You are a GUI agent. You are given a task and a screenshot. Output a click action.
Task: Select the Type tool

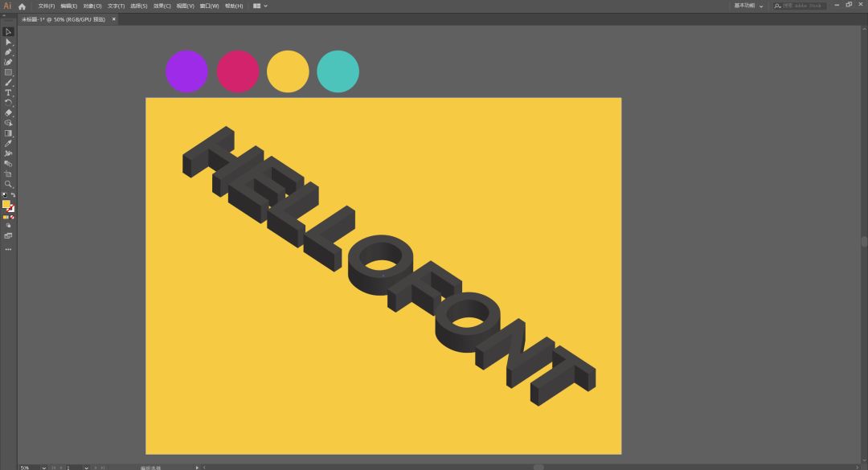(x=8, y=92)
